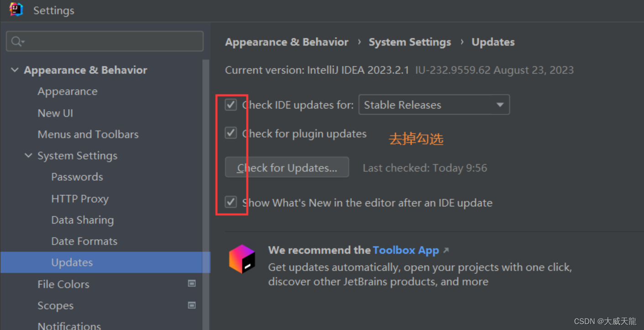Open Menus and Toolbars settings

pos(88,134)
